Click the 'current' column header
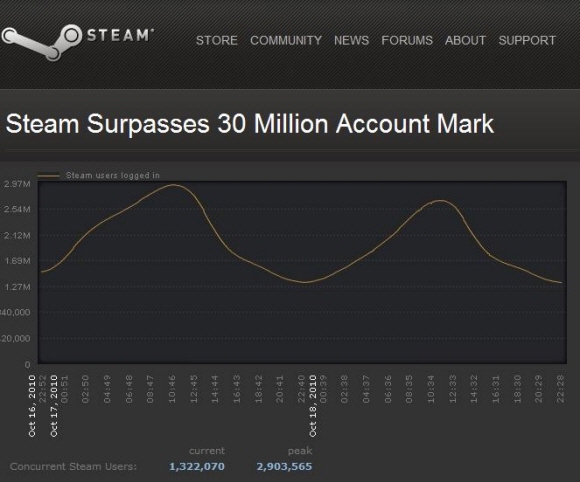580x482 pixels. [x=207, y=451]
